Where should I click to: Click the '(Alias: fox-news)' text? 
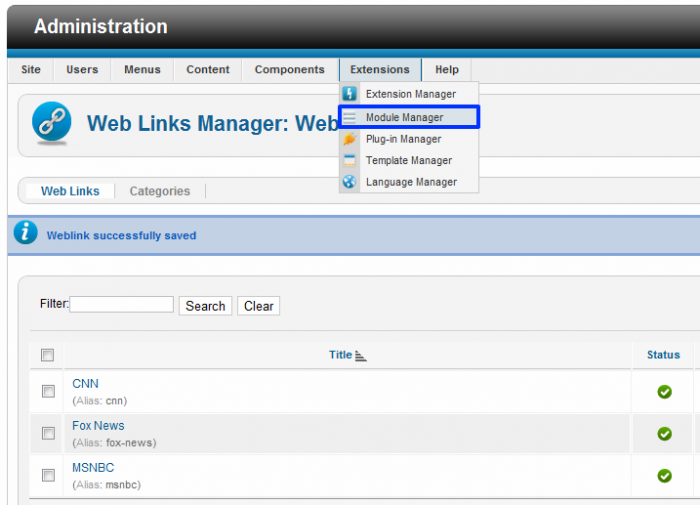click(x=114, y=442)
